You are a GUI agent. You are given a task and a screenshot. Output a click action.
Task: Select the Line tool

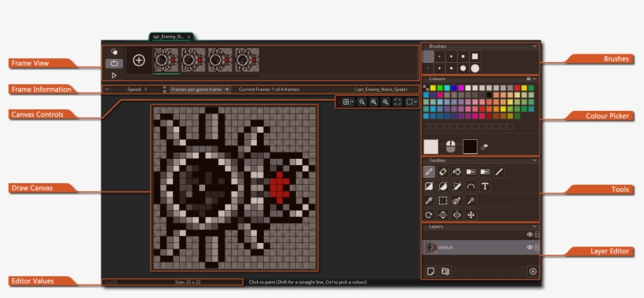[499, 172]
